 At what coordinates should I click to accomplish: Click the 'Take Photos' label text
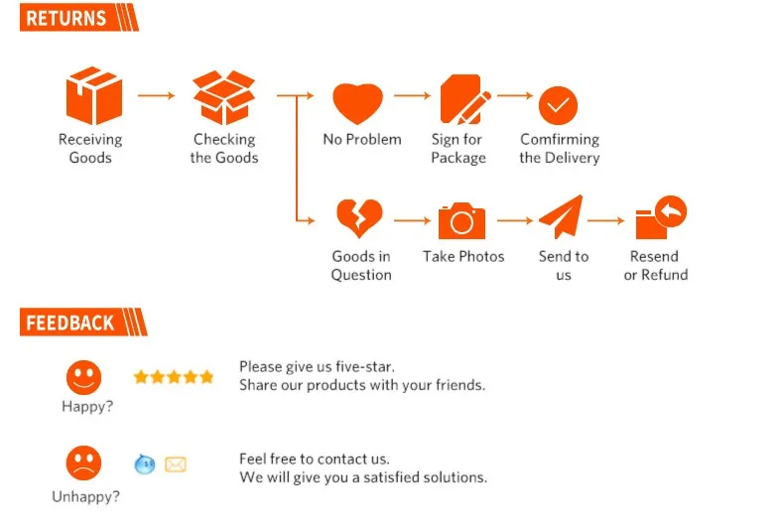coord(463,256)
